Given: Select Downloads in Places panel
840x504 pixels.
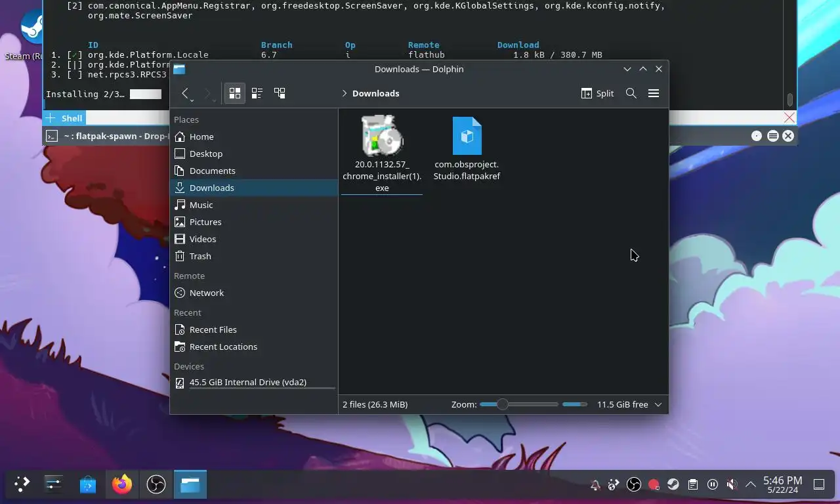Looking at the screenshot, I should [254, 188].
